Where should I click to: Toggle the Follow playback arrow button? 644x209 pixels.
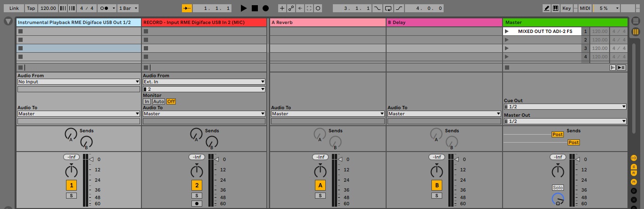(187, 8)
